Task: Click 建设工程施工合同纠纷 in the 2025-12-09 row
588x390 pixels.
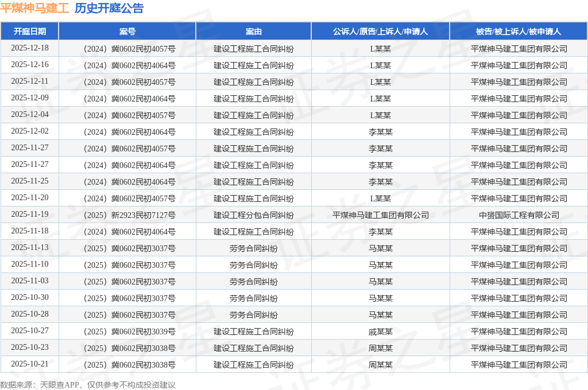Action: click(x=253, y=99)
